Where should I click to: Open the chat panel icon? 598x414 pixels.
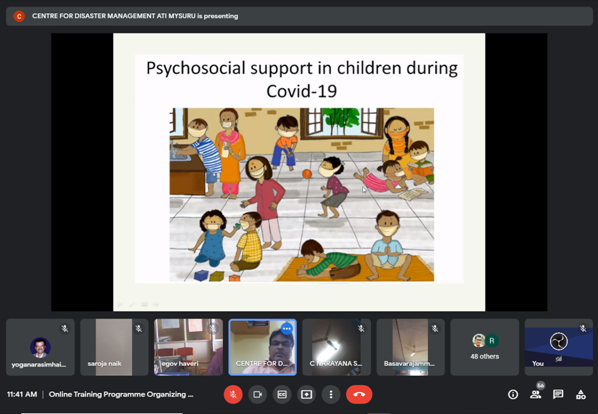click(558, 394)
